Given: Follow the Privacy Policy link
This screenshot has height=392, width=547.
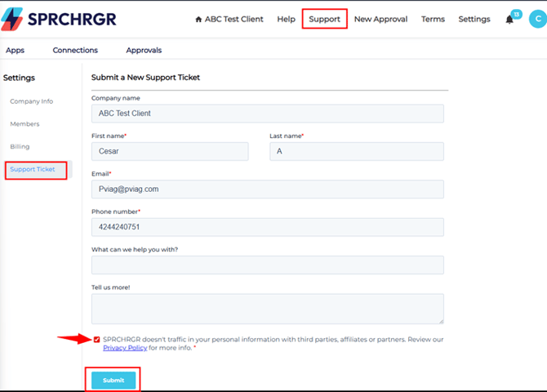Looking at the screenshot, I should [125, 348].
